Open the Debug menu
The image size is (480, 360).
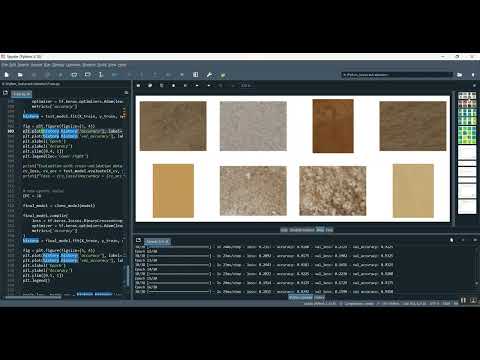pyautogui.click(x=58, y=65)
